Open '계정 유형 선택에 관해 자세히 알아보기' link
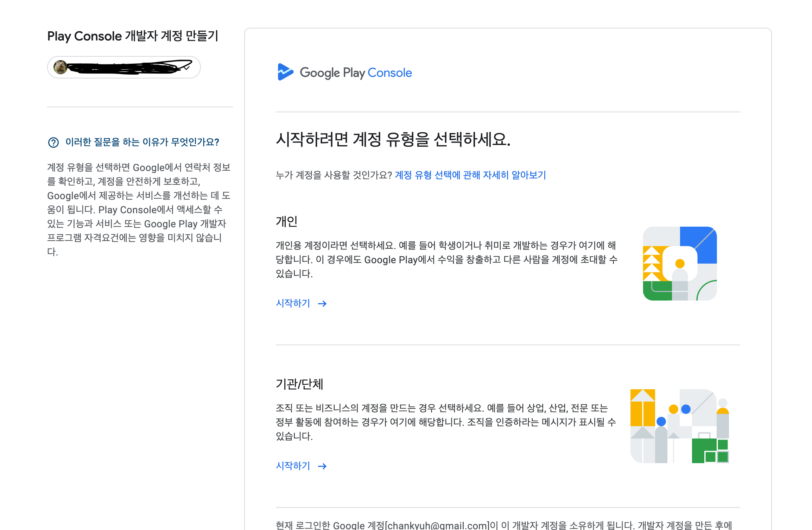 point(470,175)
